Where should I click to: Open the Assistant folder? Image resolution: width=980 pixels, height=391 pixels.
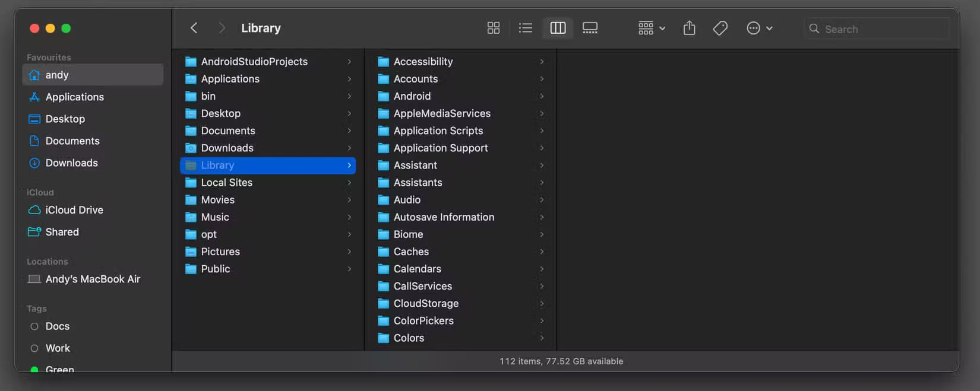click(x=461, y=166)
